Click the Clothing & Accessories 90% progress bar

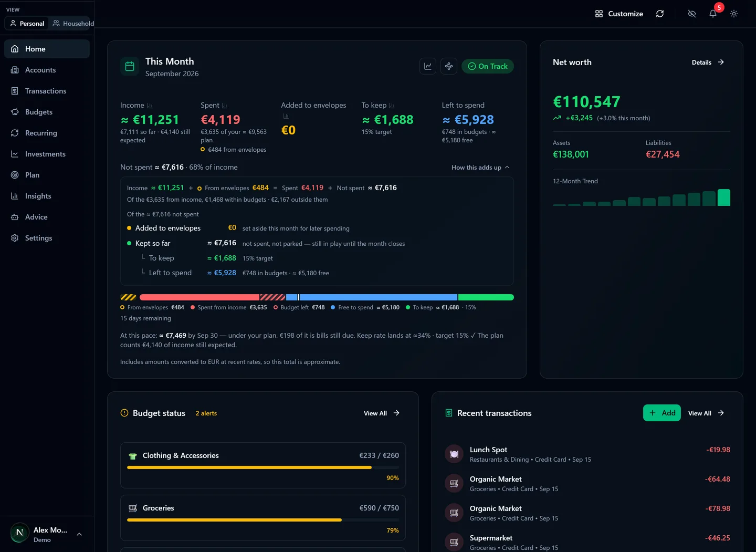coord(263,467)
